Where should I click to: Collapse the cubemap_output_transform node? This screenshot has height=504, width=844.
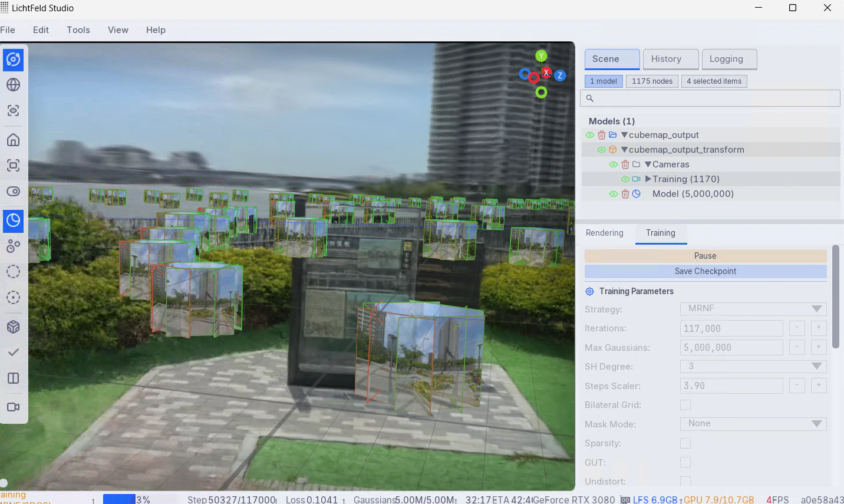pyautogui.click(x=625, y=150)
